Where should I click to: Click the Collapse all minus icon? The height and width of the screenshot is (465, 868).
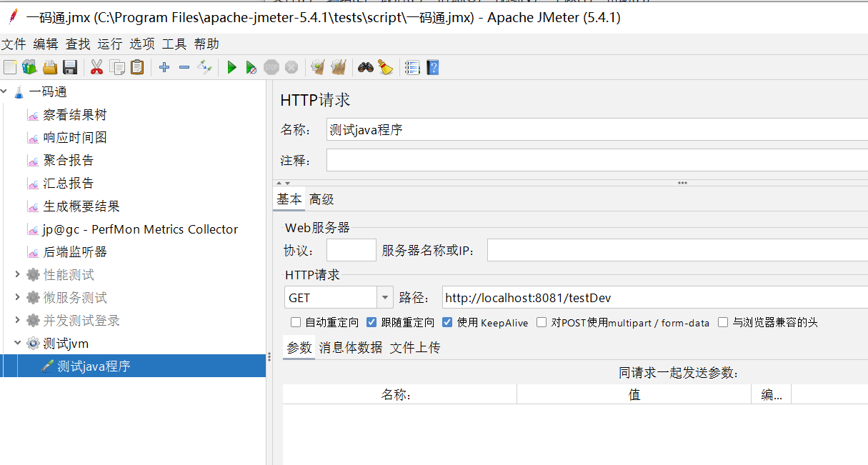pyautogui.click(x=184, y=67)
